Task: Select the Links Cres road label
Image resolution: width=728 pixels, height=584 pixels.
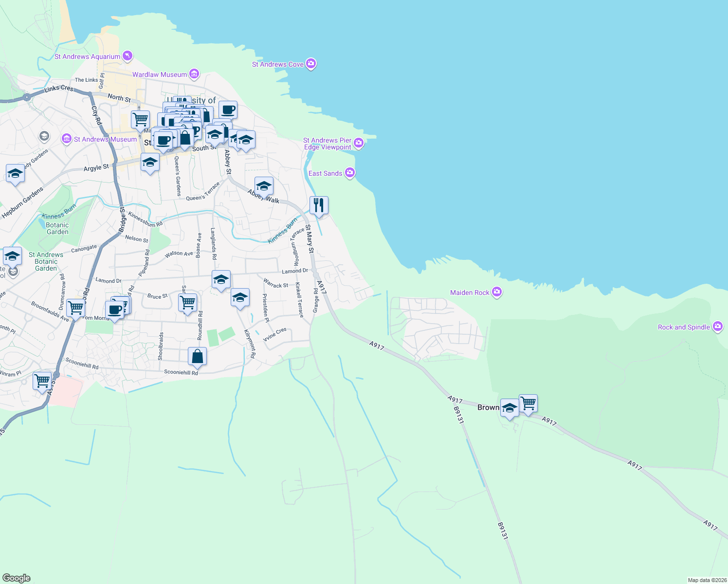Action: coord(59,89)
